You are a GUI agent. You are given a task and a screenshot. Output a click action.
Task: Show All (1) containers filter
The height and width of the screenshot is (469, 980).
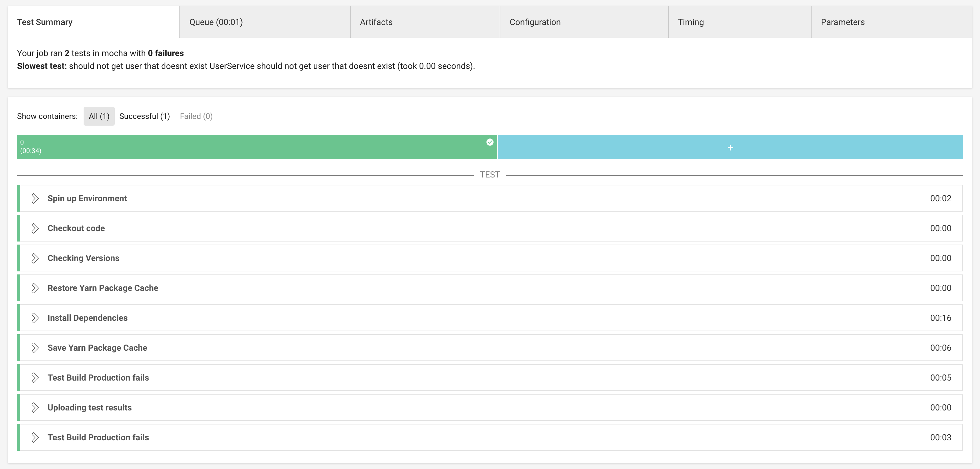(x=99, y=116)
